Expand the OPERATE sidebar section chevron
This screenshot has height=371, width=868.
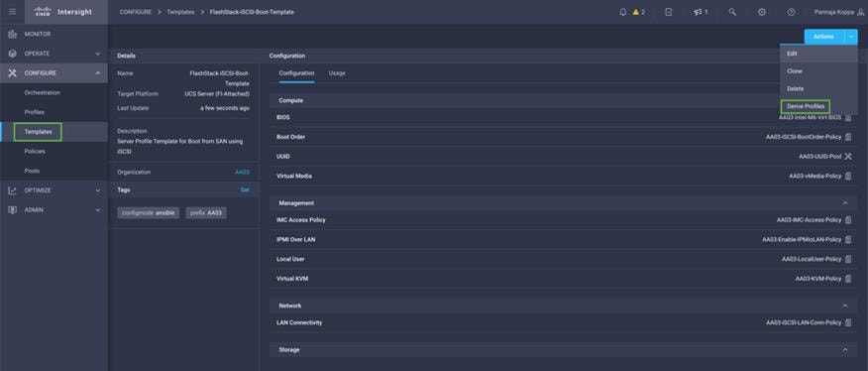[x=98, y=54]
